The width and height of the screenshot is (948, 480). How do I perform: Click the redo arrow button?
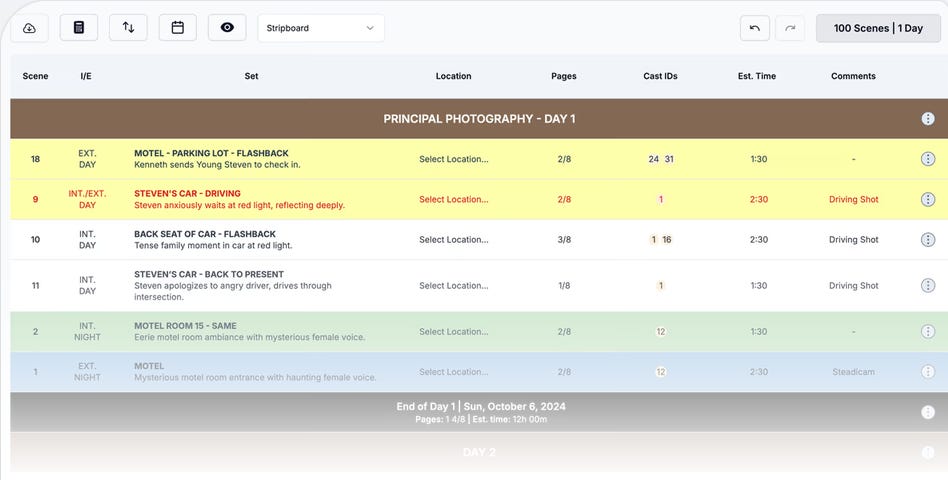click(x=790, y=28)
